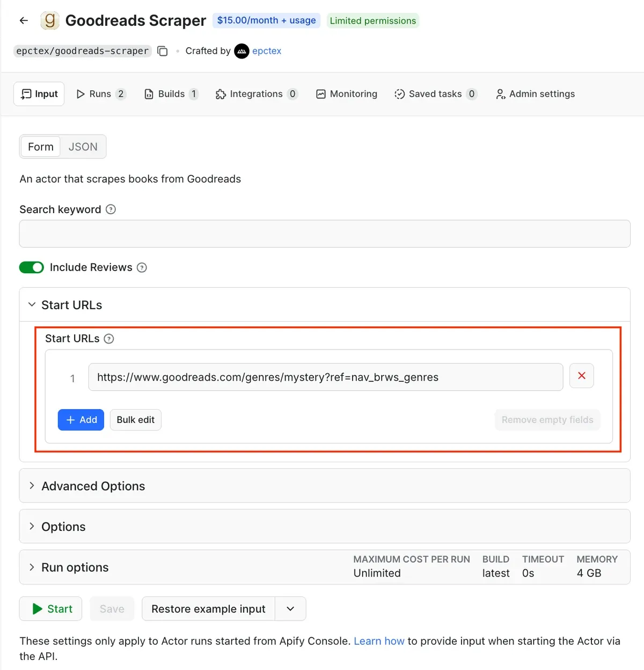Click the Bulk edit button
Image resolution: width=644 pixels, height=670 pixels.
136,420
